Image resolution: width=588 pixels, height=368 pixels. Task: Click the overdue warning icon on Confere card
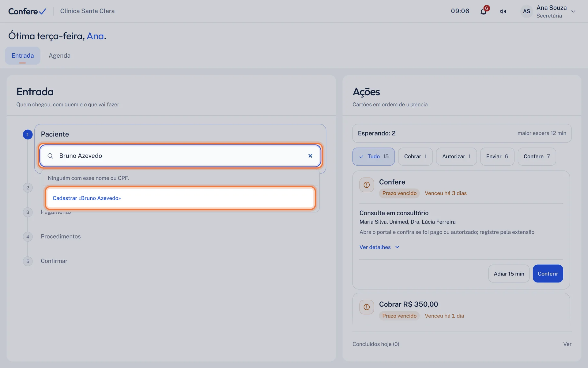point(367,185)
